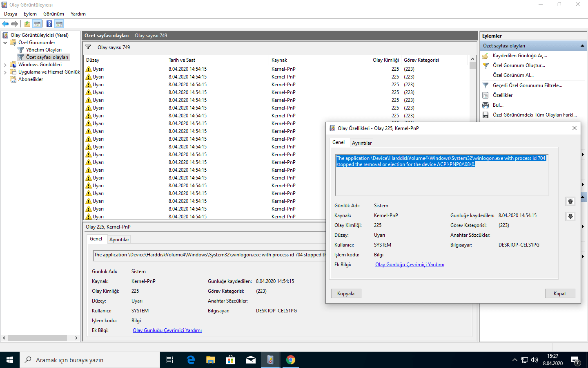Select the Windows Günlükleri folder in the tree

pyautogui.click(x=40, y=65)
